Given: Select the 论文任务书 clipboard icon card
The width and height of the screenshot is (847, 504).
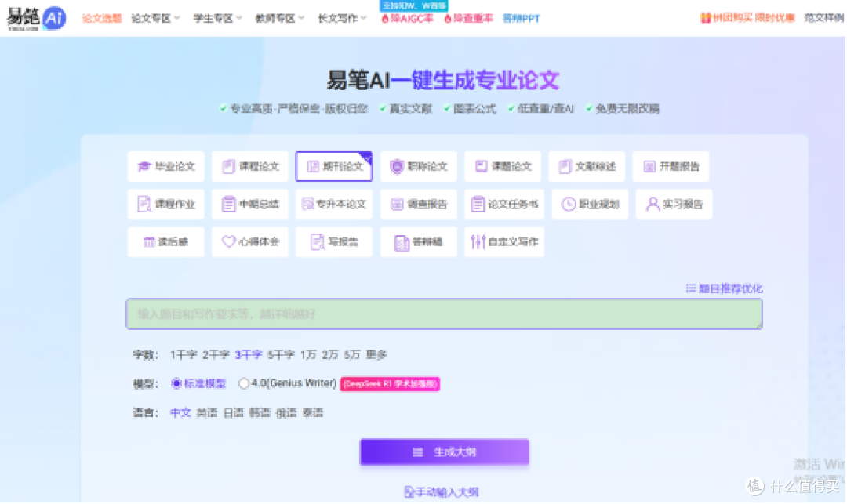Looking at the screenshot, I should (504, 205).
